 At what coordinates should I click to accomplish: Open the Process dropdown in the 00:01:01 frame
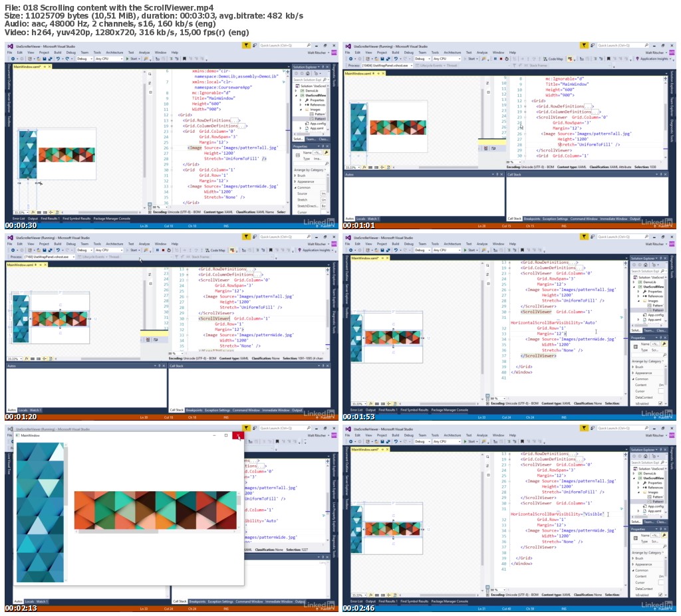388,66
